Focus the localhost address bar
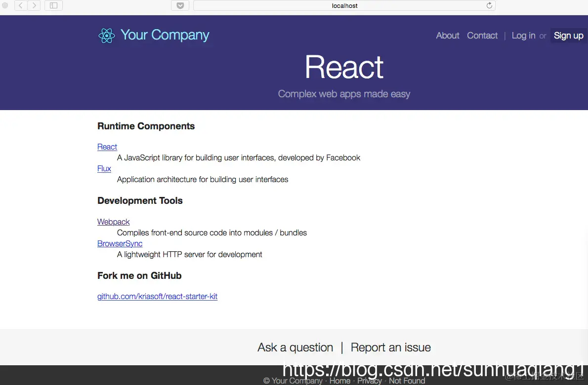The width and height of the screenshot is (588, 385). [x=344, y=5]
